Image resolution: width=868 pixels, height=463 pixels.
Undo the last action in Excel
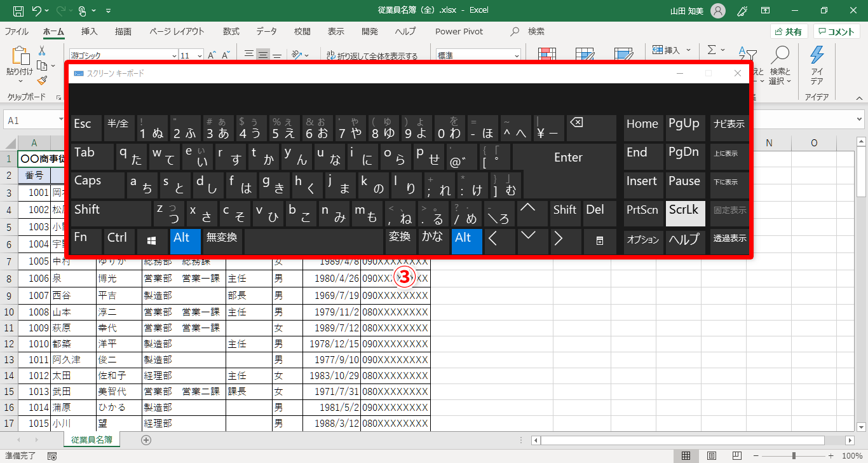(37, 11)
